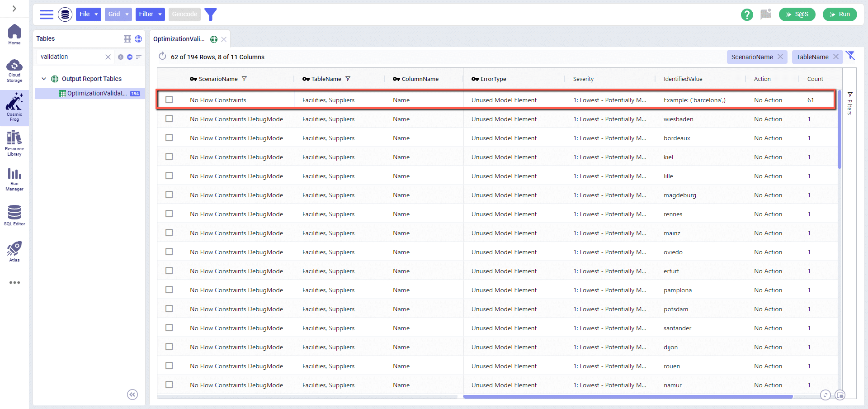Screen dimensions: 868x409
Task: Select OptimizationValidat... table in tree
Action: tap(97, 93)
